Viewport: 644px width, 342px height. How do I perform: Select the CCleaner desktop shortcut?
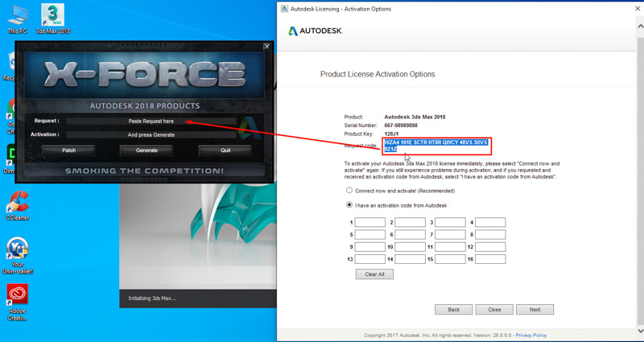[17, 206]
